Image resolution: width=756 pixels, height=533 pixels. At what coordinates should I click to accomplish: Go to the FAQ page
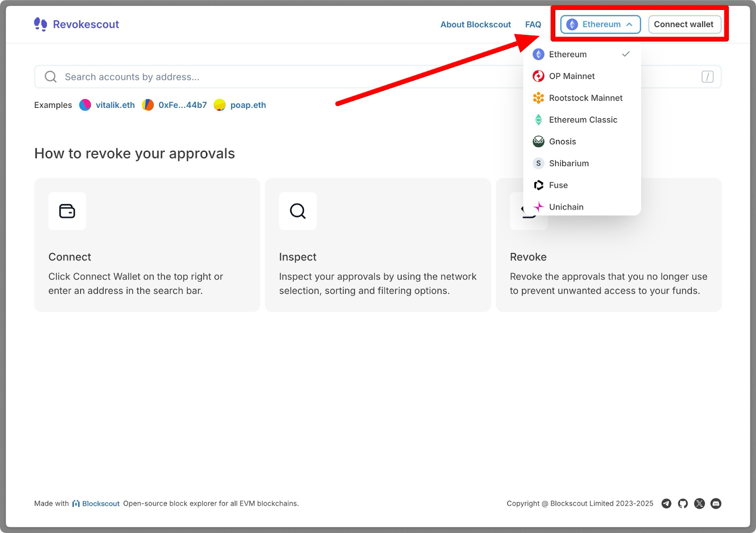533,25
